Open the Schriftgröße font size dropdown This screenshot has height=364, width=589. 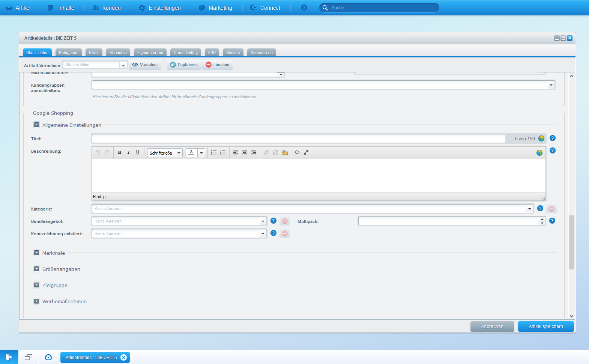coord(179,153)
